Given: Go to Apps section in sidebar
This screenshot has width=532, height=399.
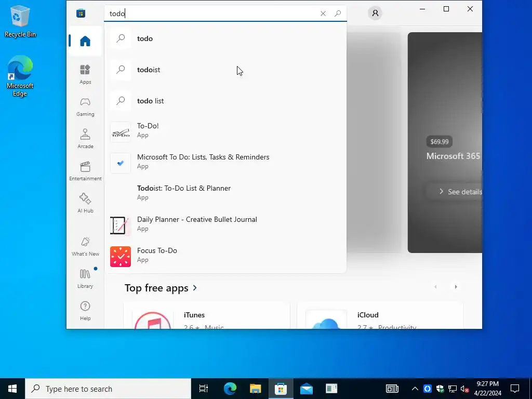Looking at the screenshot, I should pyautogui.click(x=85, y=74).
